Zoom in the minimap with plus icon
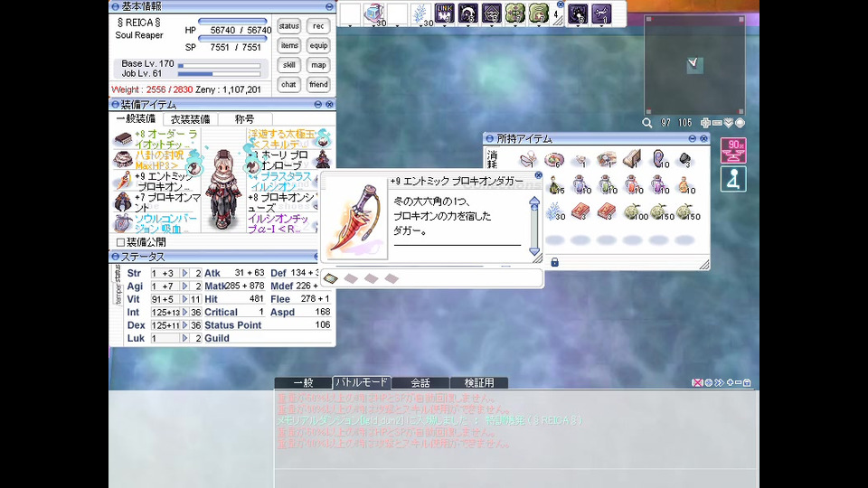 (x=705, y=123)
